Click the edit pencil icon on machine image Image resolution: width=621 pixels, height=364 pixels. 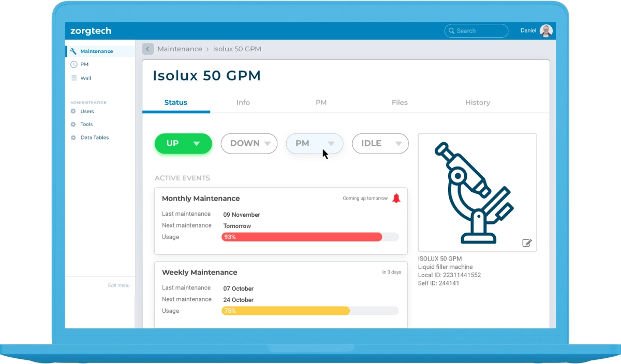tap(527, 242)
